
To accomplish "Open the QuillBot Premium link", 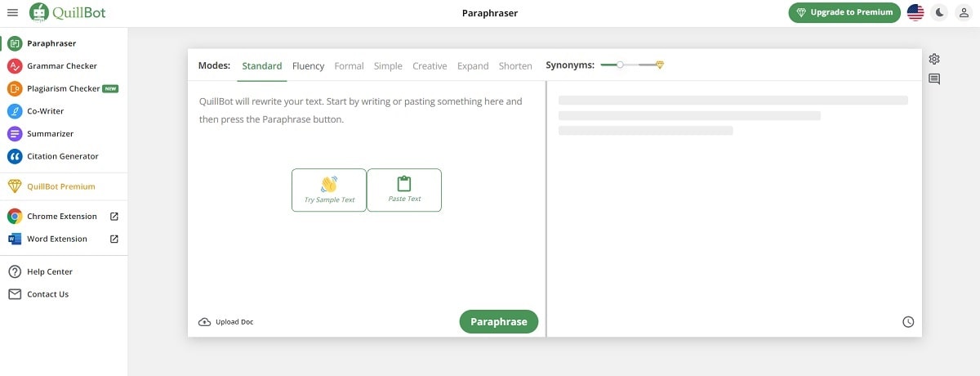I will point(61,186).
